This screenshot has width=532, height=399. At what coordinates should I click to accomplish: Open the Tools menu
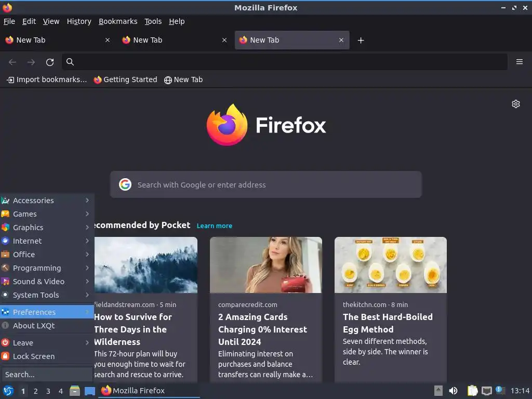tap(153, 21)
